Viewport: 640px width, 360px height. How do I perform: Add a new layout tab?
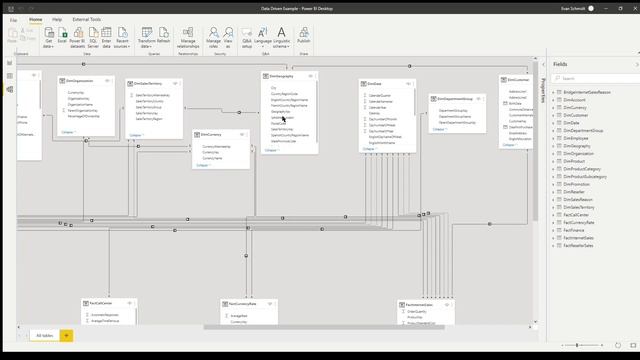67,336
